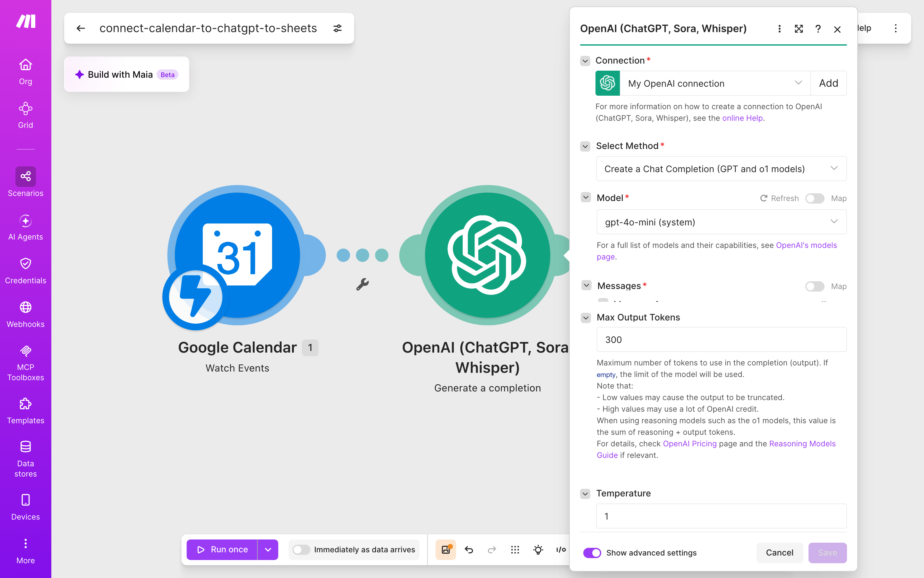
Task: Open Grid in sidebar
Action: point(26,115)
